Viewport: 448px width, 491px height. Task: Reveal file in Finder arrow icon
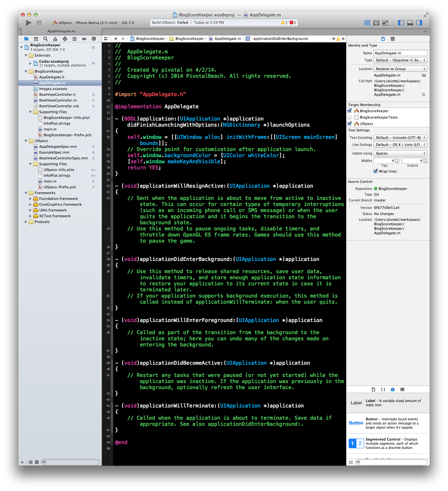pos(424,94)
